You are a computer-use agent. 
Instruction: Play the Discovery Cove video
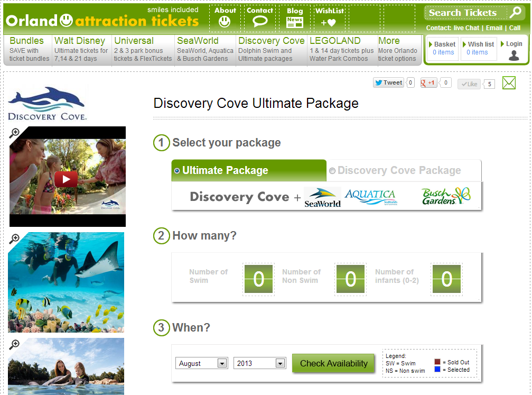pos(66,179)
